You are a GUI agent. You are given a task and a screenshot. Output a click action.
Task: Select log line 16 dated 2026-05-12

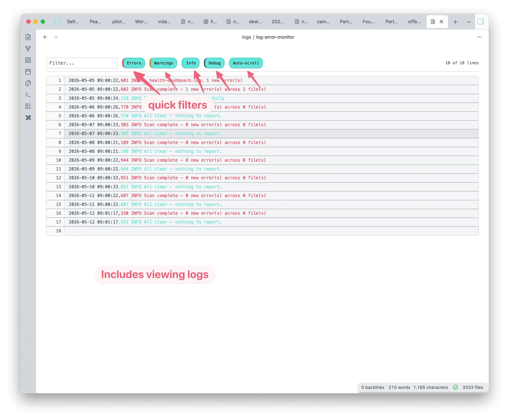[x=262, y=213]
